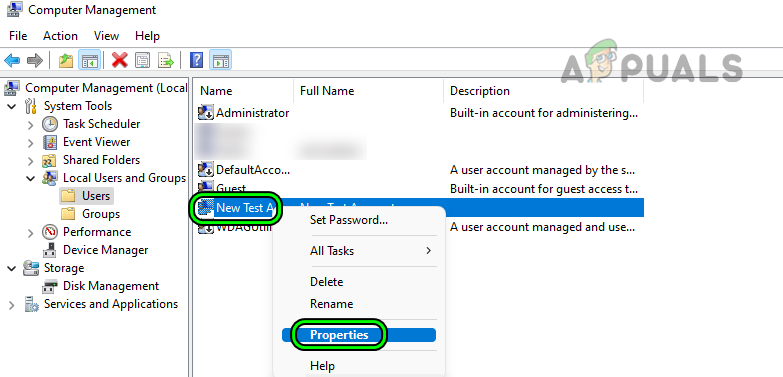The image size is (783, 377).
Task: Choose Delete from the context menu
Action: pyautogui.click(x=359, y=282)
